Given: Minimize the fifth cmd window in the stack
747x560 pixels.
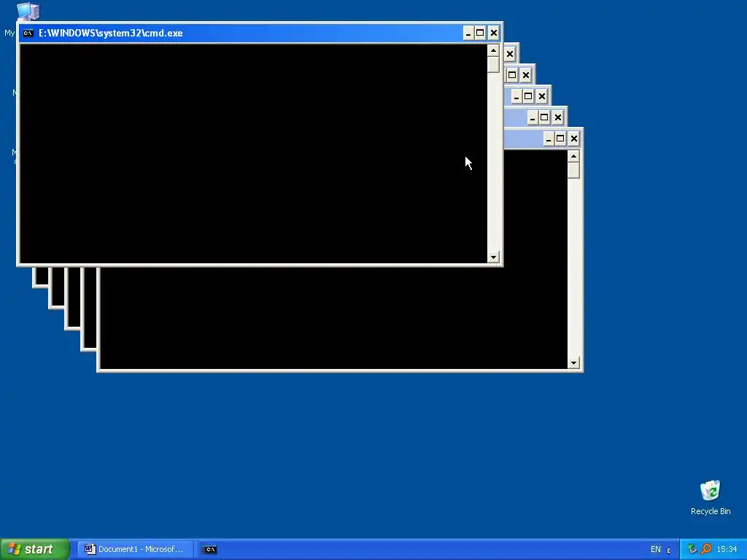Looking at the screenshot, I should coord(533,117).
